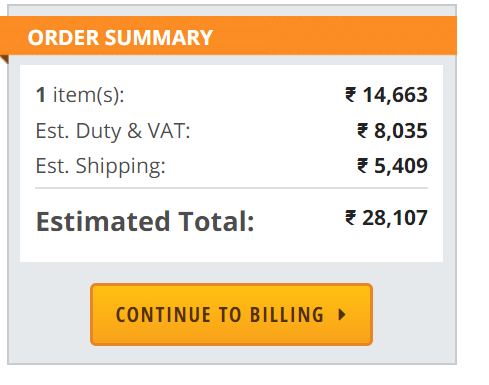Click the gray panel area below the billing button
The width and height of the screenshot is (489, 385).
tap(232, 355)
